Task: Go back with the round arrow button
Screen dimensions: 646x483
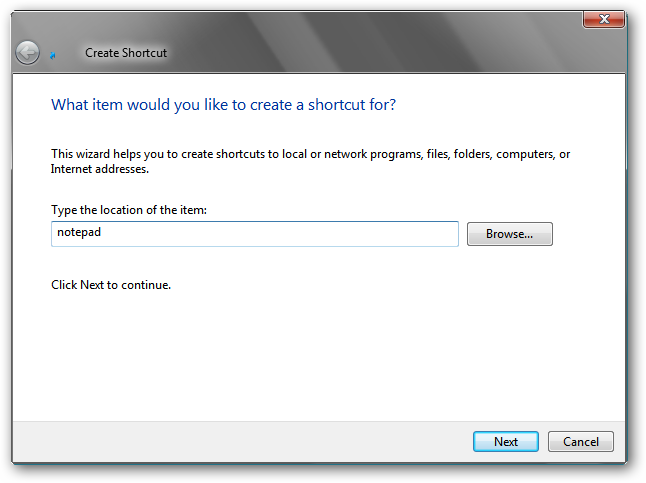Action: point(28,53)
